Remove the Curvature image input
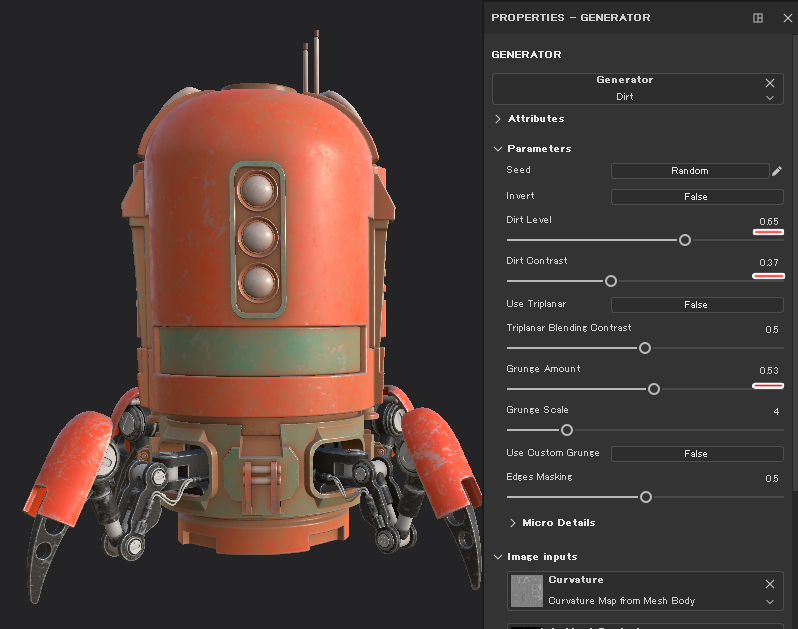The width and height of the screenshot is (798, 629). (770, 584)
